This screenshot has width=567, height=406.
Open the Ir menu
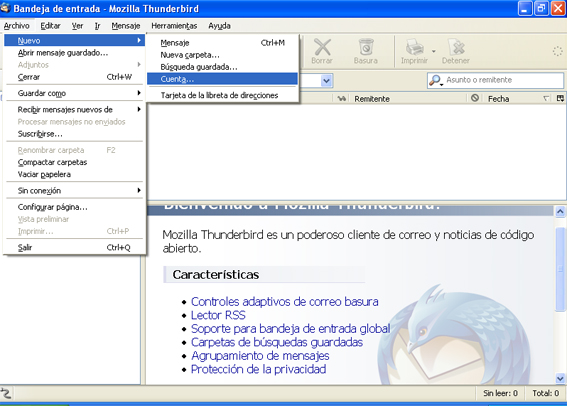tap(97, 26)
